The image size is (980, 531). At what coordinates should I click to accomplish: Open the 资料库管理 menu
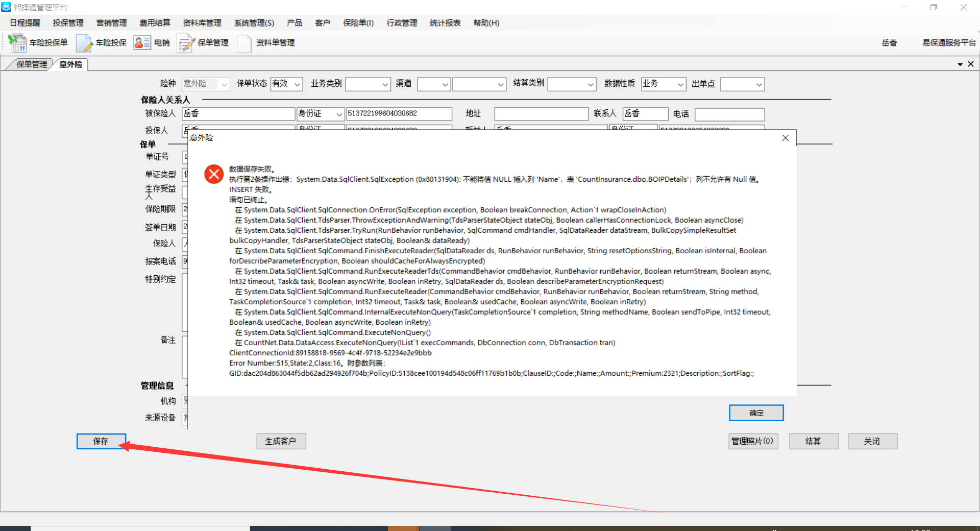coord(202,23)
